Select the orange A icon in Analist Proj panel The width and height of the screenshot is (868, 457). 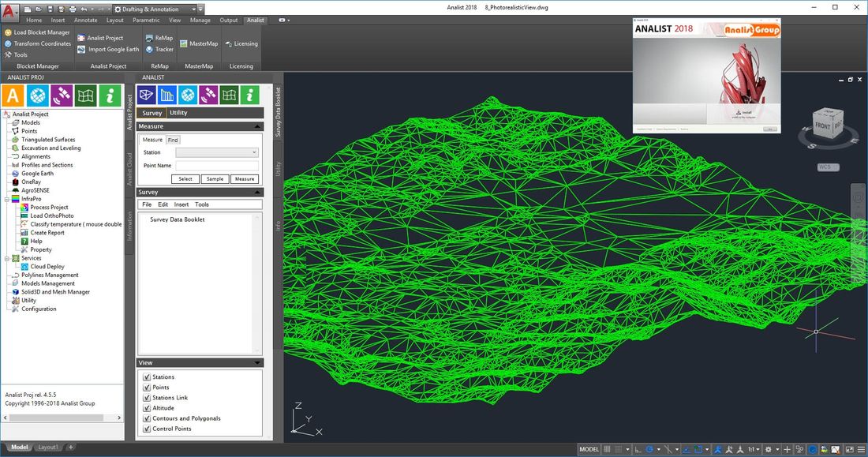[x=13, y=96]
